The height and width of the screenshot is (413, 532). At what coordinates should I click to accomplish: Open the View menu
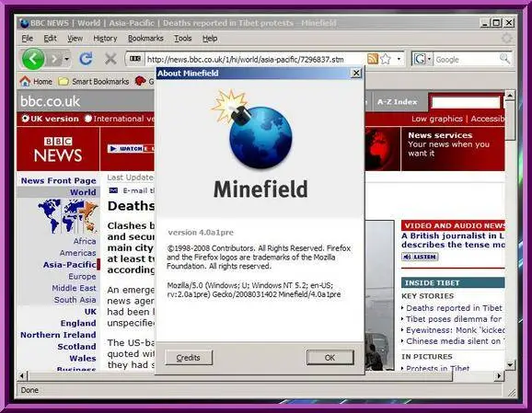(x=75, y=39)
